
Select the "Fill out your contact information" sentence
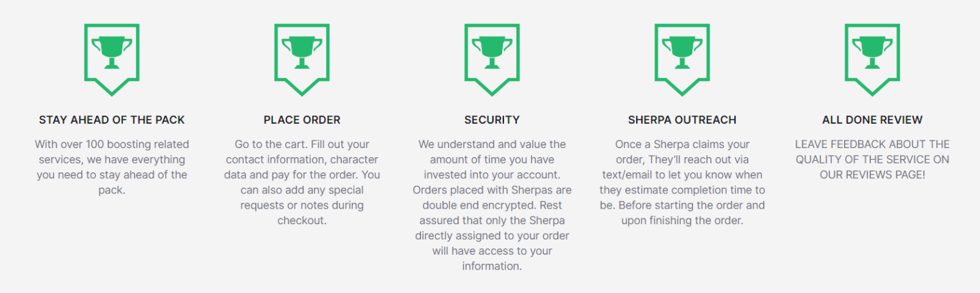[x=302, y=160]
